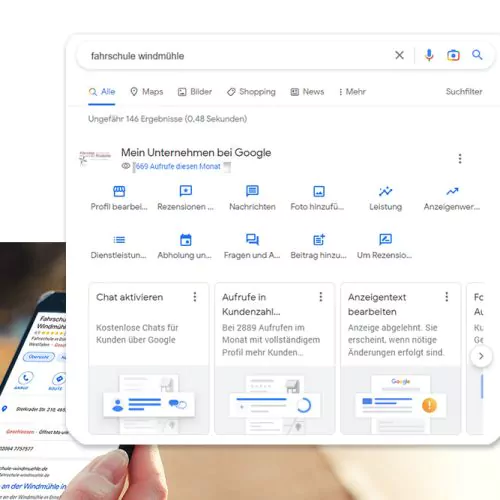
Task: Open the Anzeigenwerbung trend arrow icon
Action: [x=452, y=191]
